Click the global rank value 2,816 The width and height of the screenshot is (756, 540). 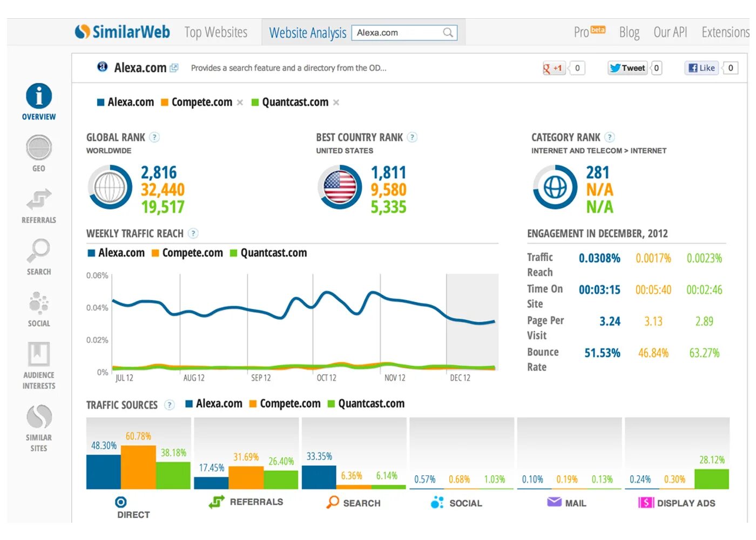coord(159,173)
